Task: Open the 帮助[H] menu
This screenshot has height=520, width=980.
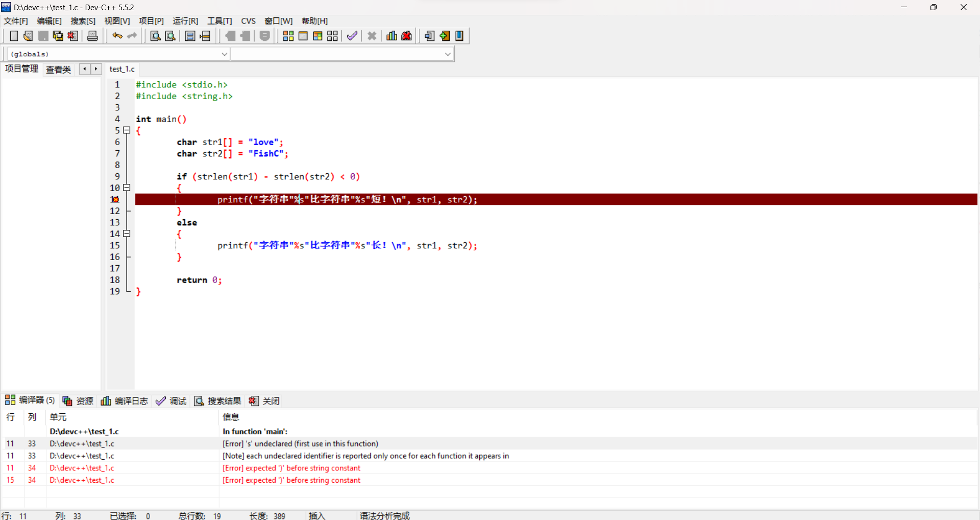Action: click(x=314, y=21)
